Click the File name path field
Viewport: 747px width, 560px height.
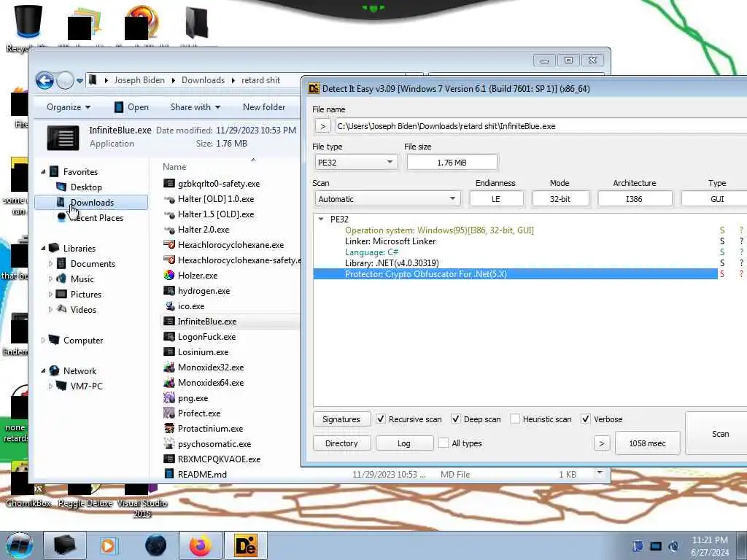tap(541, 126)
